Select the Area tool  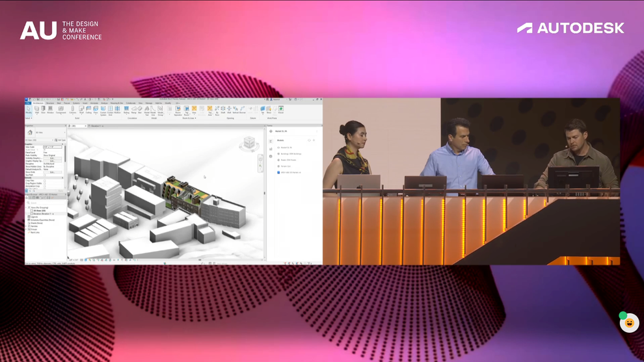[x=195, y=110]
